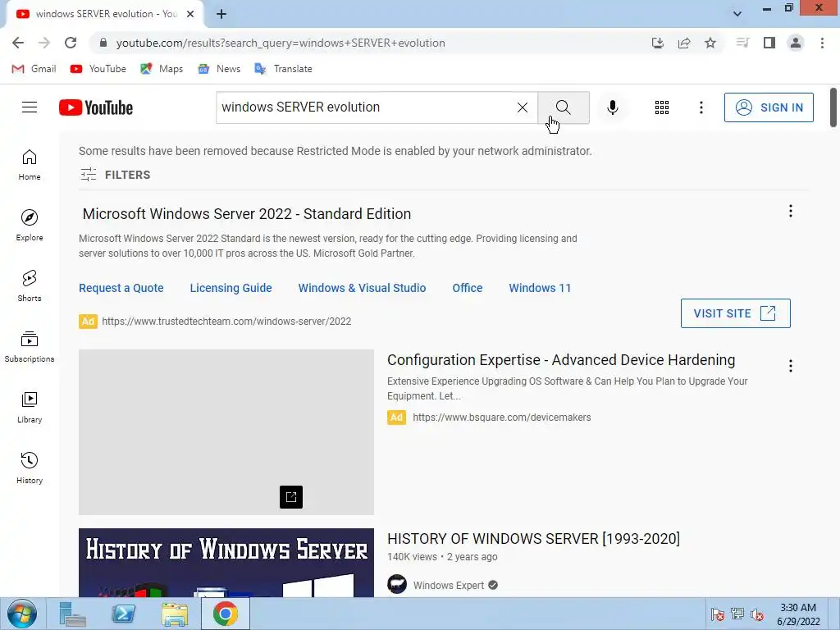Image resolution: width=840 pixels, height=630 pixels.
Task: Share this page via address bar icon
Action: pos(684,43)
